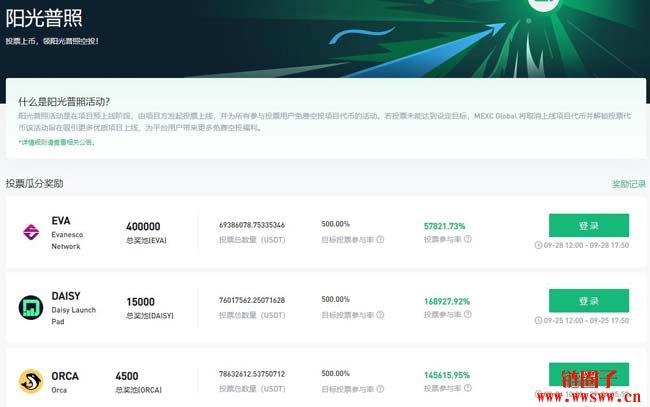Select the DAISY 168927.92% participation rate
The height and width of the screenshot is (407, 650).
tap(446, 300)
